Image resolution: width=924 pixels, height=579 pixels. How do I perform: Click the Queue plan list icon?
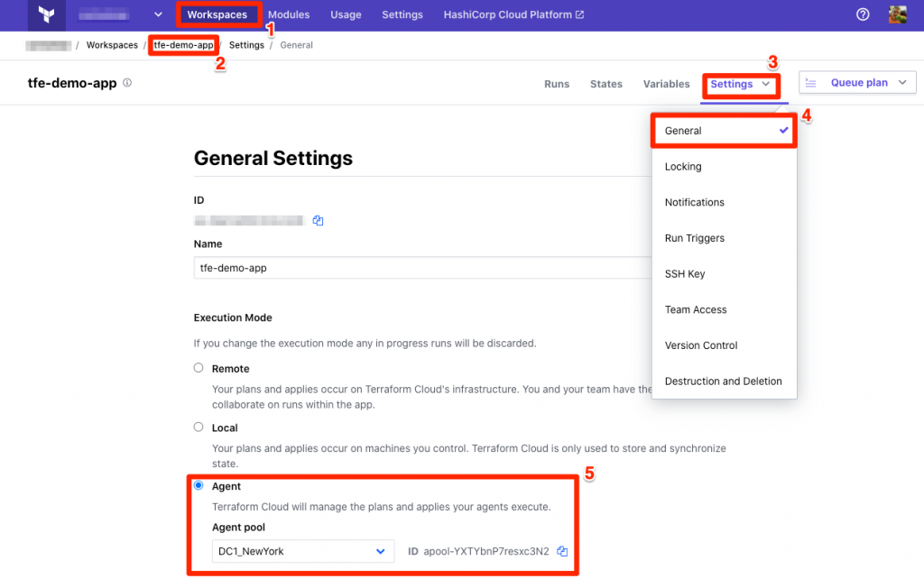point(811,83)
